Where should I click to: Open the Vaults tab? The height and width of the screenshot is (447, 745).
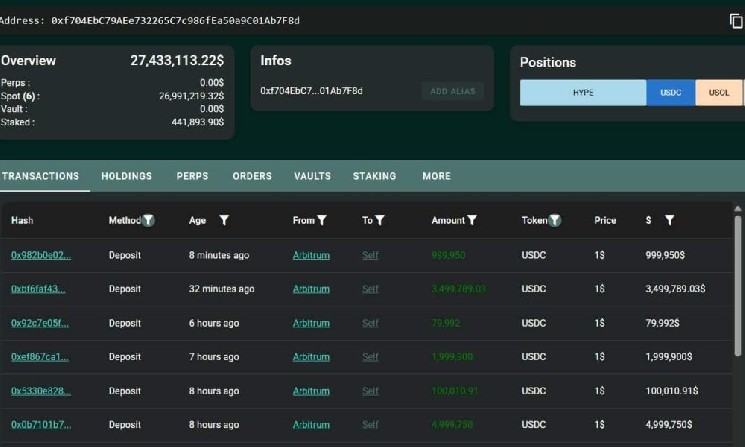pos(312,176)
